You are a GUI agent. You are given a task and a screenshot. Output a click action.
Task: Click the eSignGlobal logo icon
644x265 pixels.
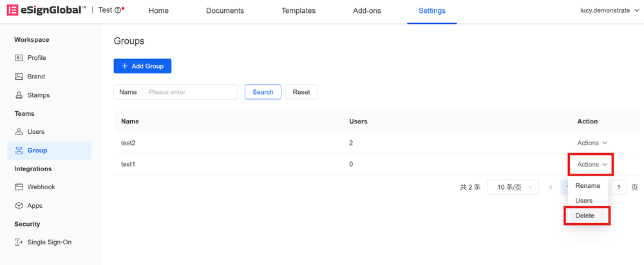[x=12, y=10]
